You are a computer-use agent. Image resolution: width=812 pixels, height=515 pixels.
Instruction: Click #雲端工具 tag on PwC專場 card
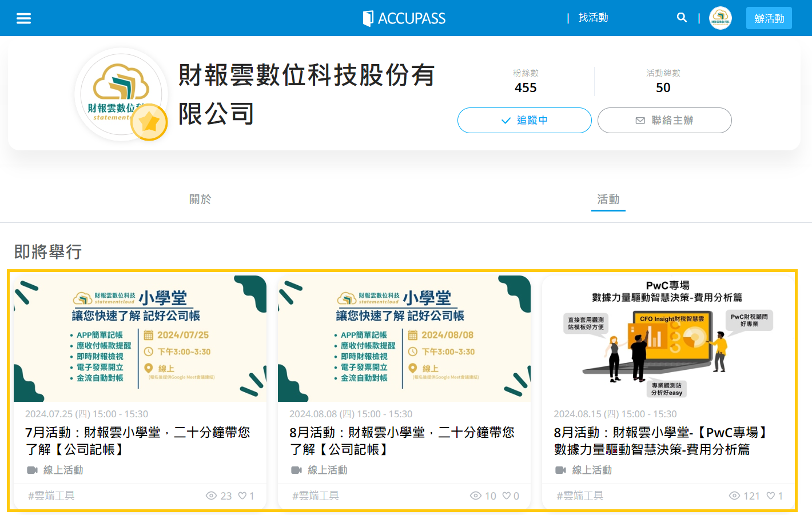click(x=580, y=496)
